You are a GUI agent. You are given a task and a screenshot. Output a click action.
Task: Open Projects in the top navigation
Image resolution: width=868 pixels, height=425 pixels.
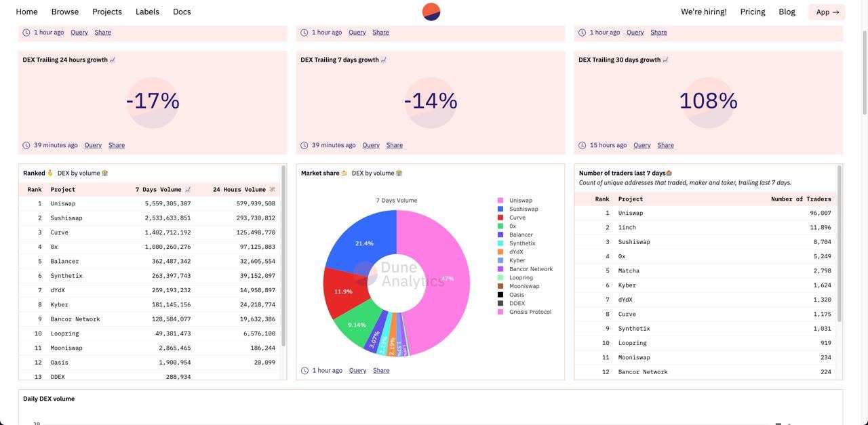(107, 12)
